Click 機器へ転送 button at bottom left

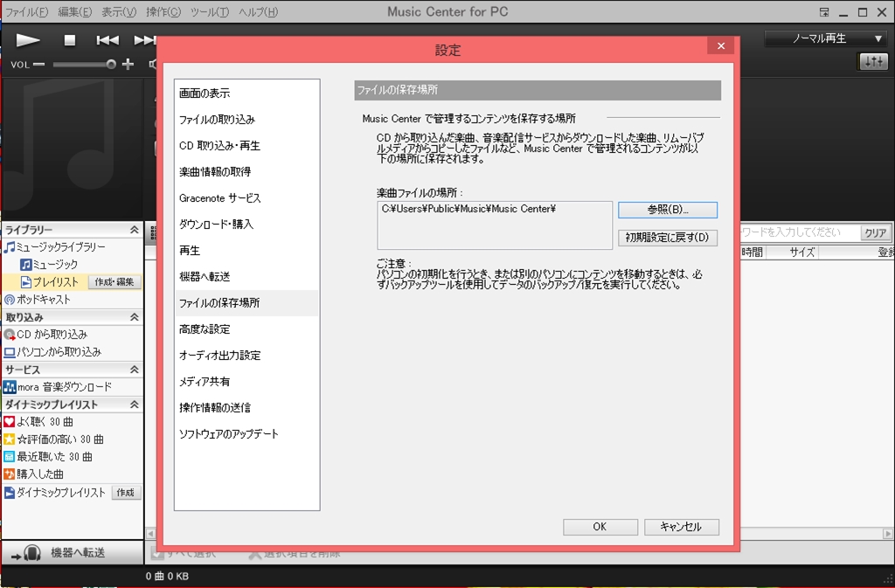pyautogui.click(x=72, y=553)
